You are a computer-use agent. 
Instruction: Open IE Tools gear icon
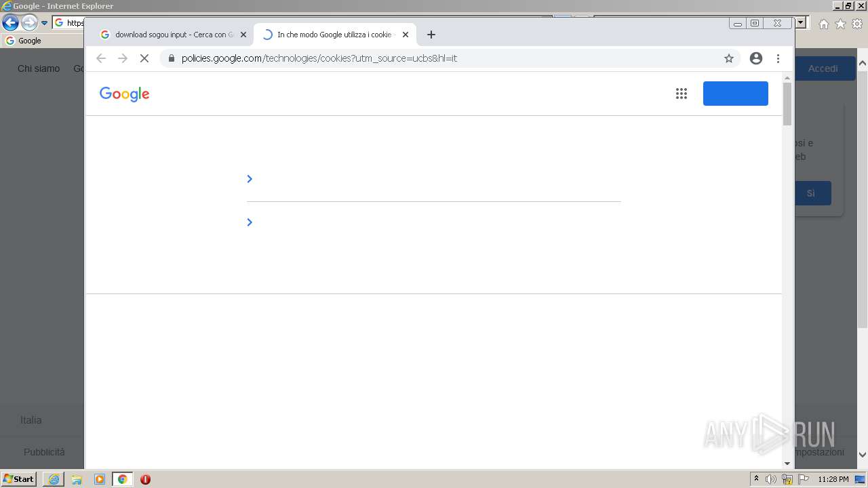[x=857, y=24]
